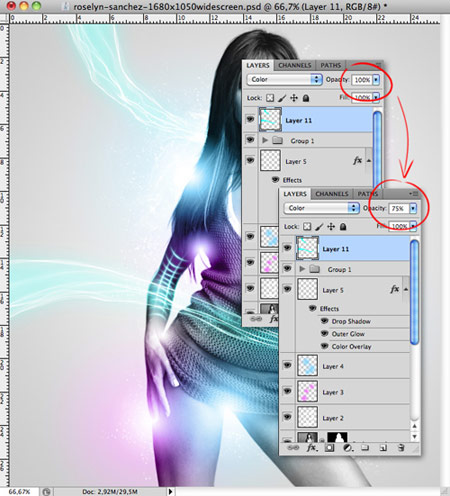
Task: Click the link layers icon in the front Layers panel footer
Action: (293, 448)
